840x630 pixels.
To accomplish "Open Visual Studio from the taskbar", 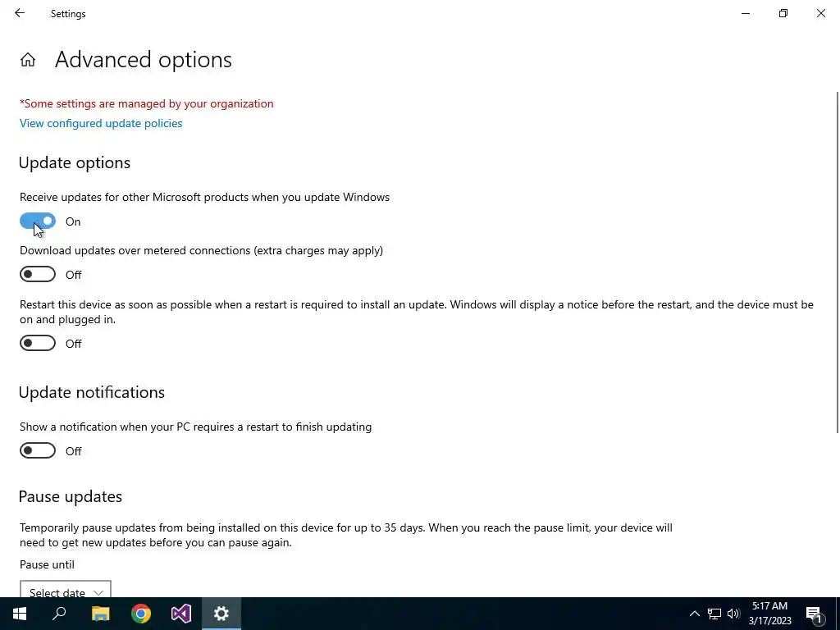I will point(181,614).
